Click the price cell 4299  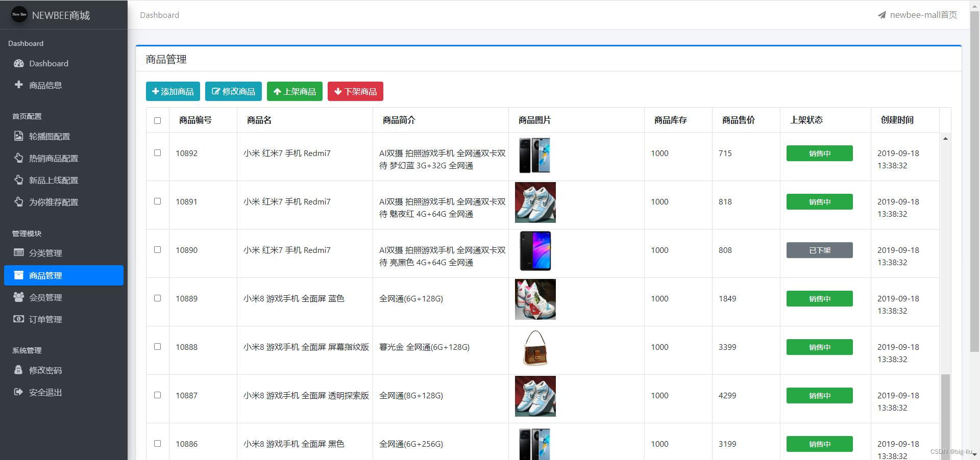click(727, 395)
